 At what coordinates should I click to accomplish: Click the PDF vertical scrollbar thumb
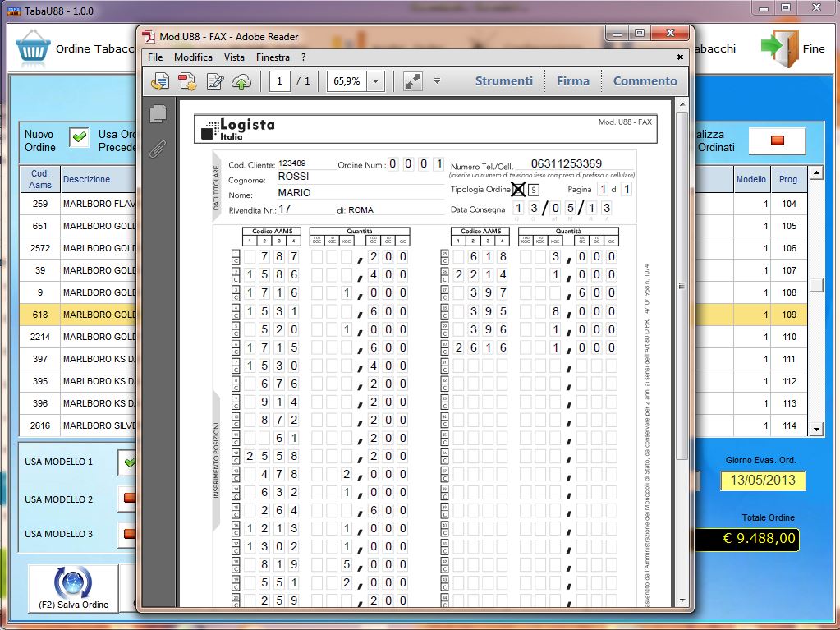(682, 286)
